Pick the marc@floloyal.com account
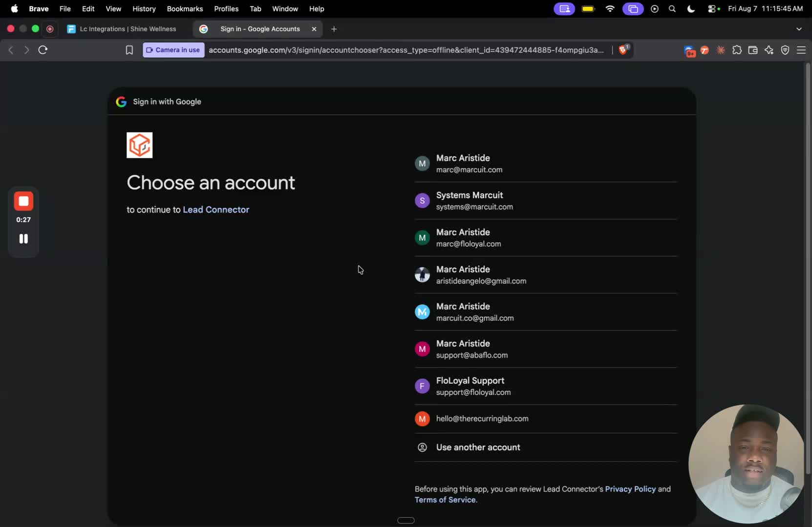 [546, 238]
